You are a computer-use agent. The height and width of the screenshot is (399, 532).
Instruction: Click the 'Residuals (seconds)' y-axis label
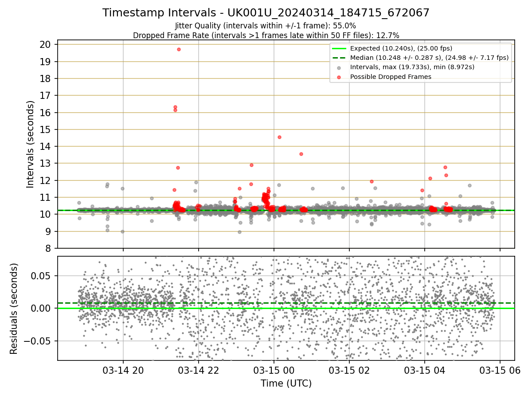tap(14, 308)
